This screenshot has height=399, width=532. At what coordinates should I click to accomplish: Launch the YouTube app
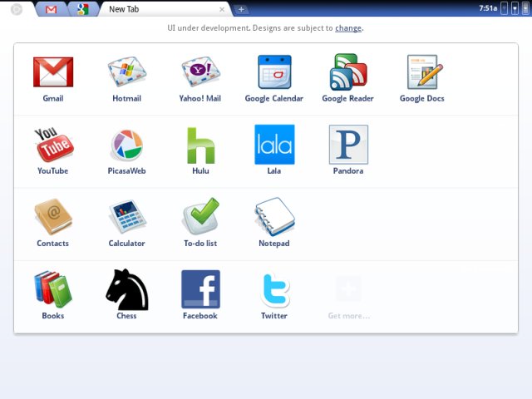coord(52,145)
